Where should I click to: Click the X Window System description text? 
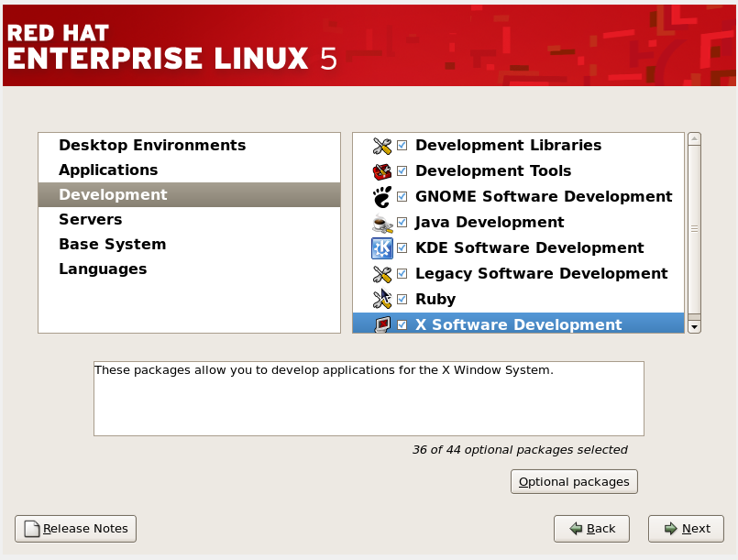[324, 370]
